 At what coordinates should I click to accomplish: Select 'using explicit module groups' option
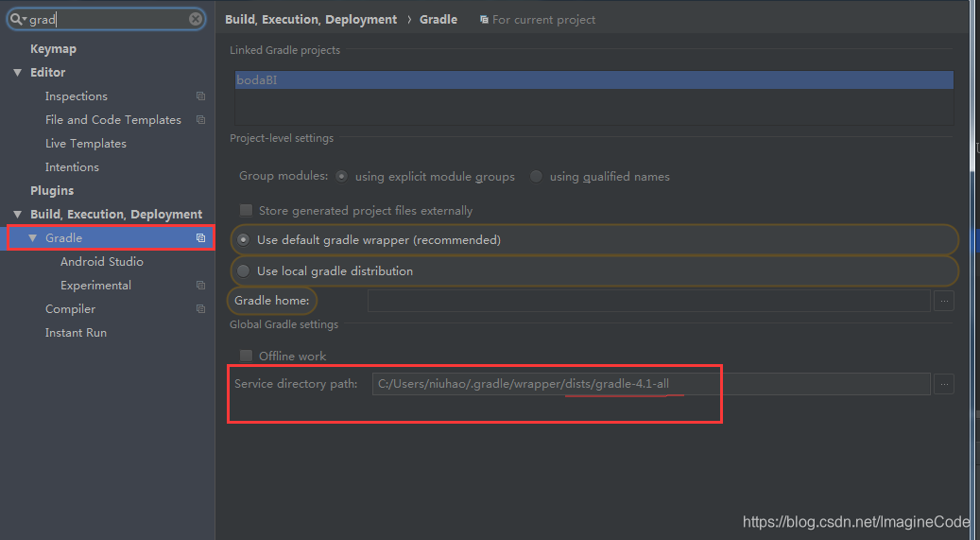[x=341, y=177]
